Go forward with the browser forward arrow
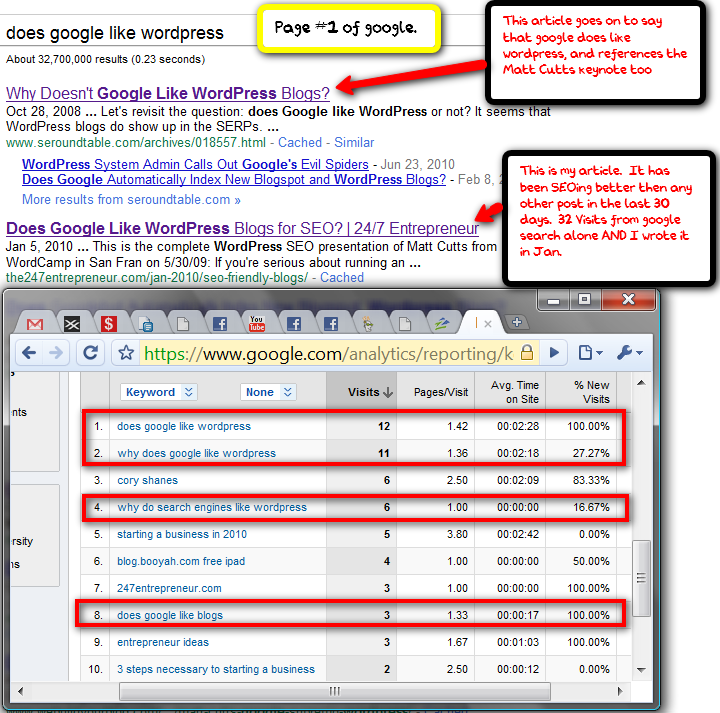720x713 pixels. click(56, 353)
